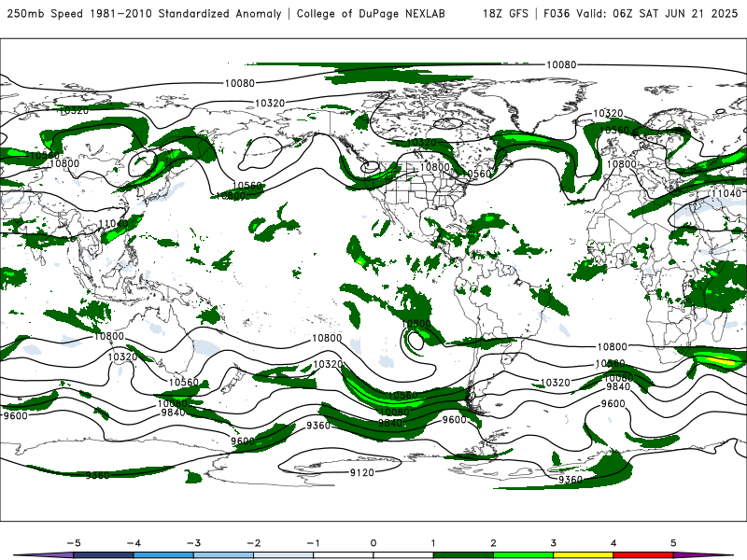Screen dimensions: 747x560
Task: Select the pale blue swatch between -2 and -1
Action: tap(283, 555)
